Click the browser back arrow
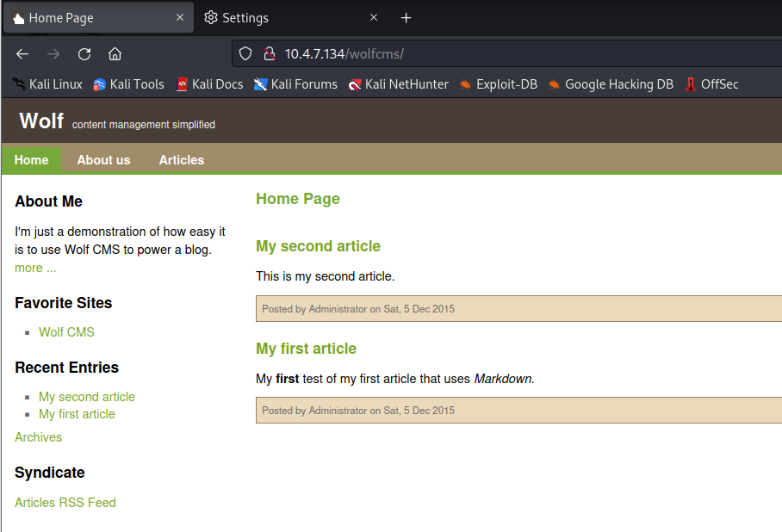The image size is (782, 532). pos(22,54)
